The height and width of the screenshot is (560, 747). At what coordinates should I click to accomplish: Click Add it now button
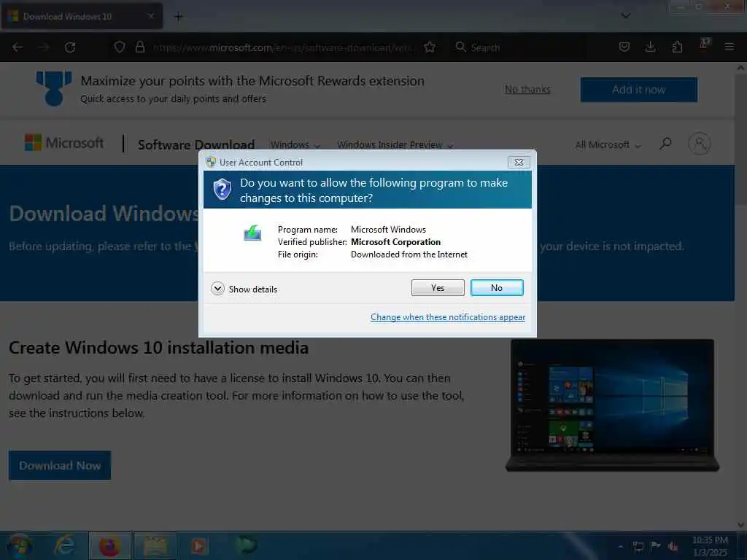(638, 90)
